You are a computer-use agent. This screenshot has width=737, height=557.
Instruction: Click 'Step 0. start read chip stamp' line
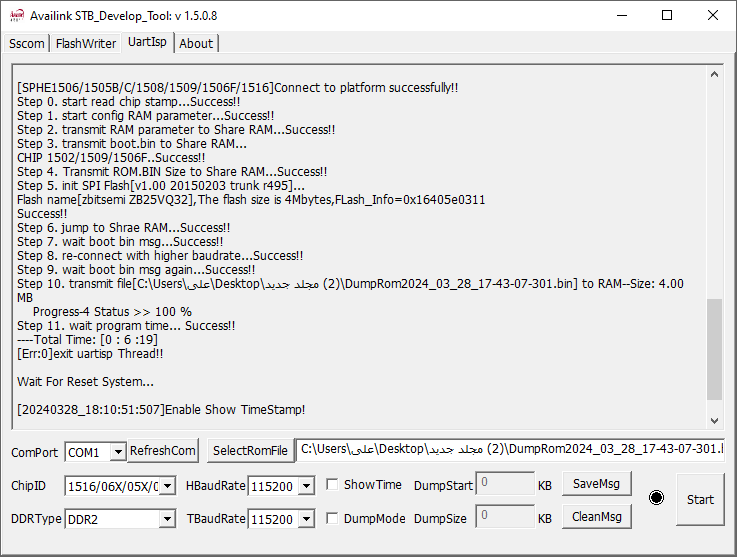[x=129, y=102]
